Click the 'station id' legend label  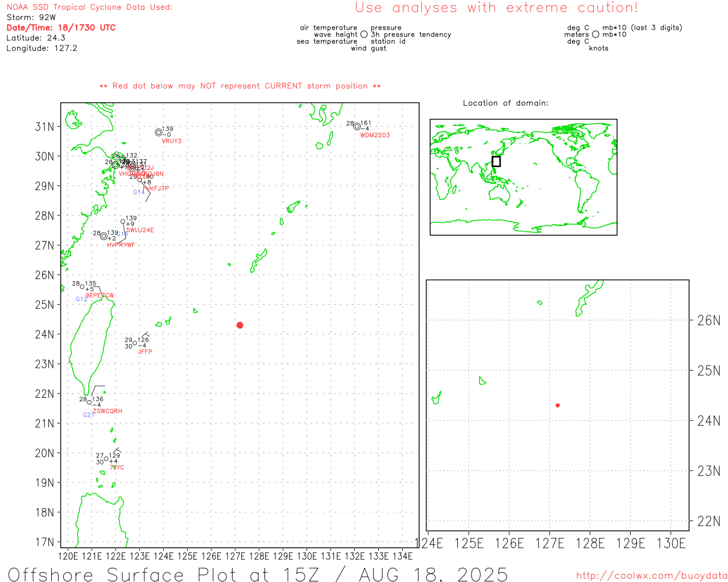click(388, 41)
